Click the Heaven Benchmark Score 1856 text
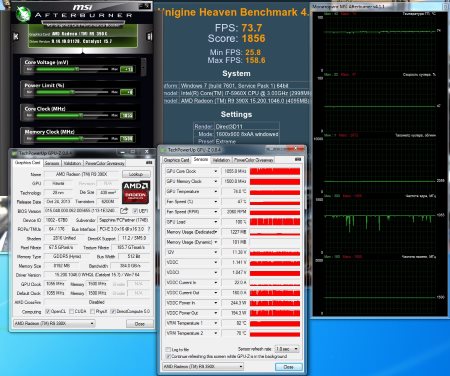 tap(237, 38)
